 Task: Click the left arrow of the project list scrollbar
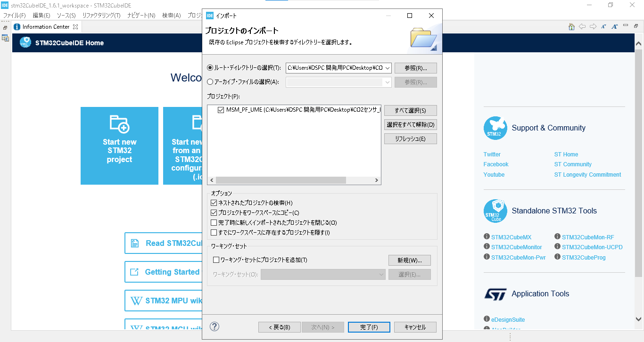(212, 180)
